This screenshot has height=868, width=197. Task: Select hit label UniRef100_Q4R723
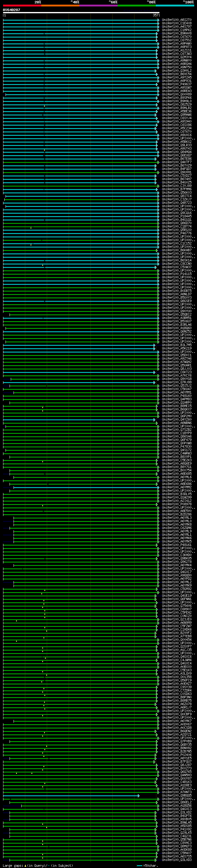177,203
